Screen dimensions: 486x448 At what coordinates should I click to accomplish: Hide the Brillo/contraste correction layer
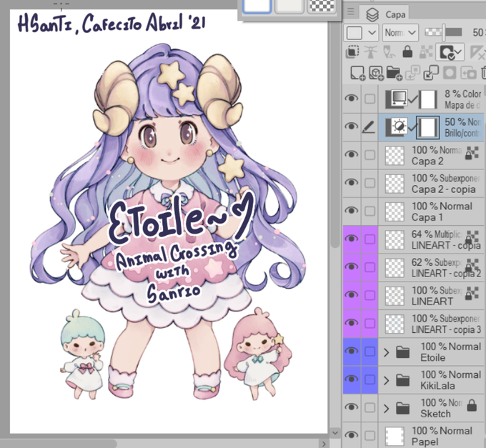351,126
